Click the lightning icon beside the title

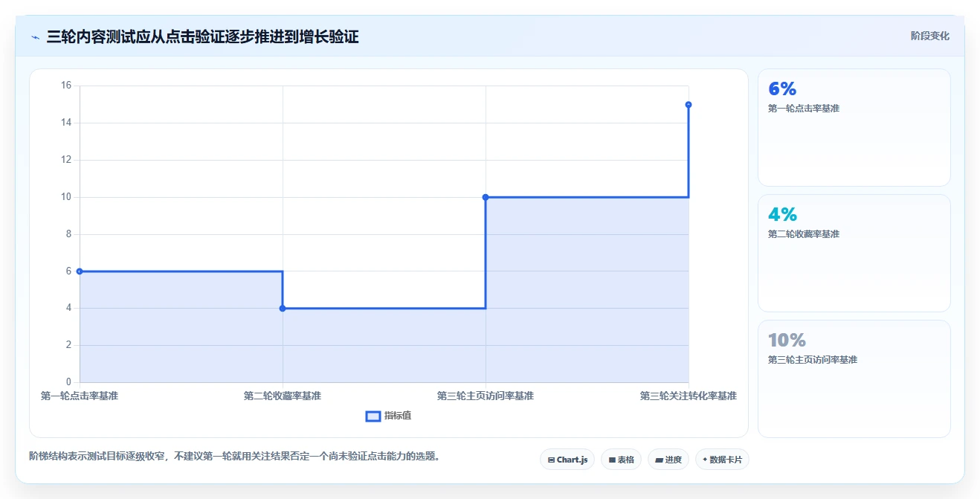pos(35,37)
